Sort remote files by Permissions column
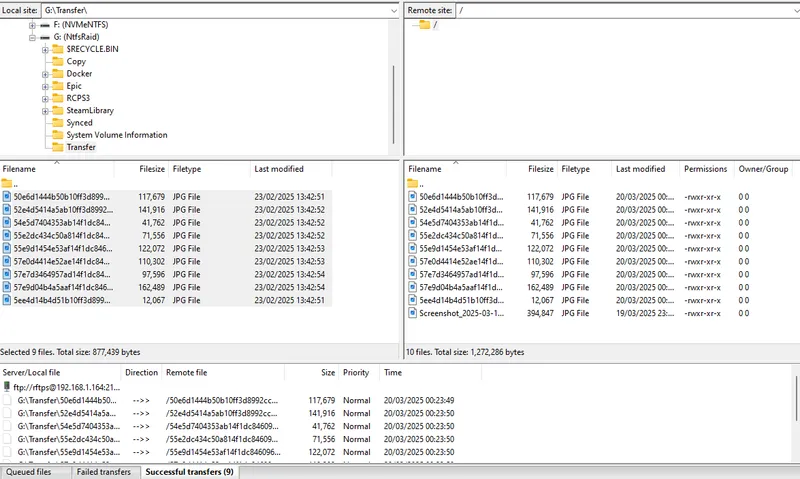 [706, 169]
